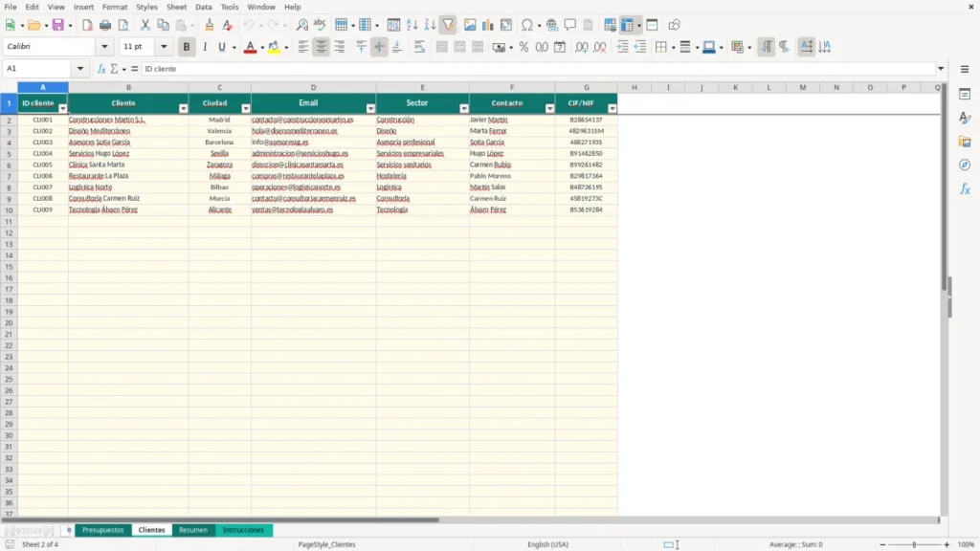Select row header 15
Image resolution: width=980 pixels, height=551 pixels.
tap(9, 267)
